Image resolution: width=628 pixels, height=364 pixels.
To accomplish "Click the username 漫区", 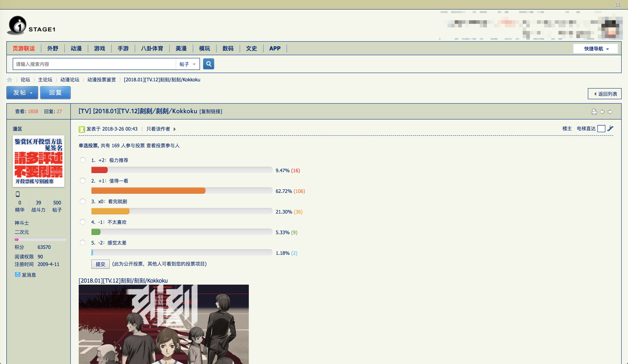I will point(17,129).
